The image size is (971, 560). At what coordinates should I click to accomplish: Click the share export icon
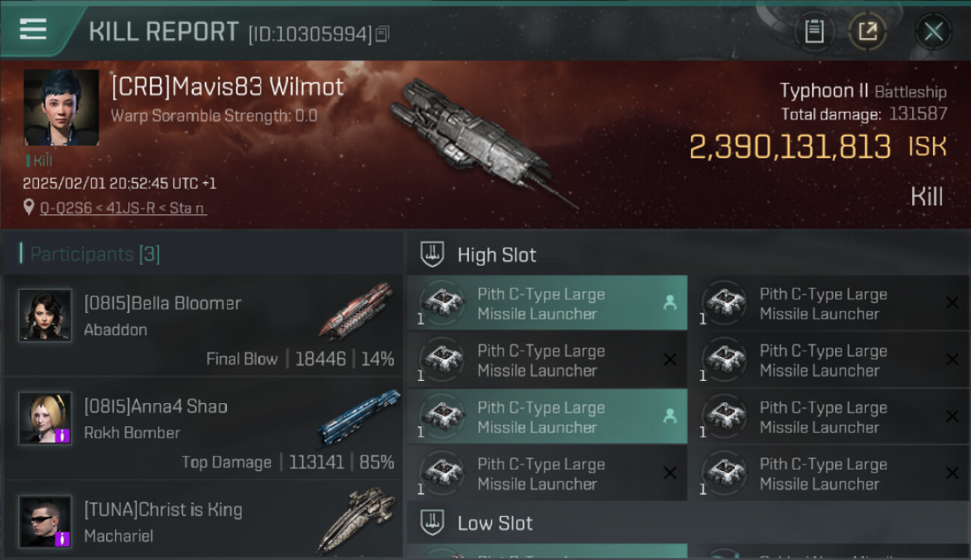click(867, 31)
